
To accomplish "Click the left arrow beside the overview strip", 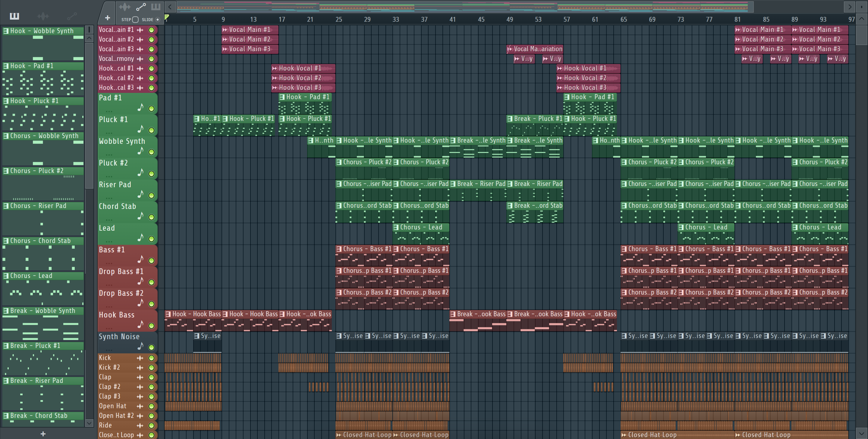I will click(170, 7).
